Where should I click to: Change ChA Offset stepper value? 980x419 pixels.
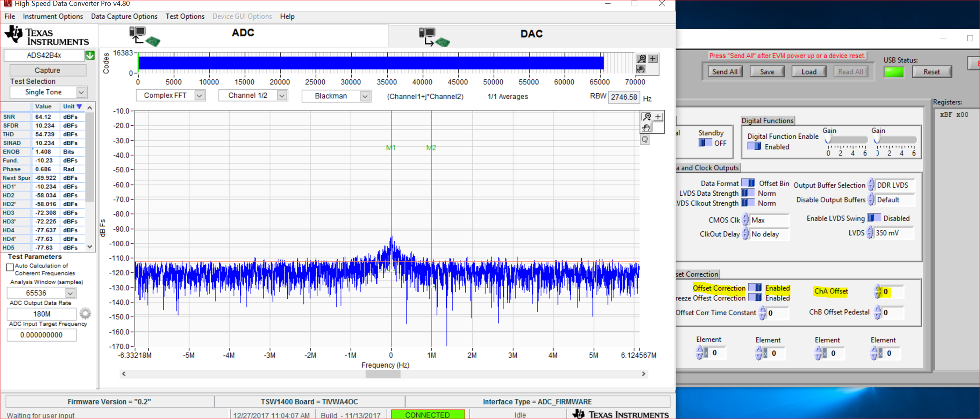tap(878, 291)
